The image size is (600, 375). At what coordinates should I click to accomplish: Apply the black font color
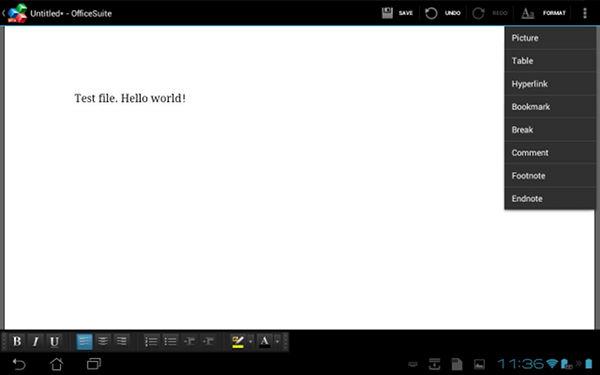click(264, 341)
